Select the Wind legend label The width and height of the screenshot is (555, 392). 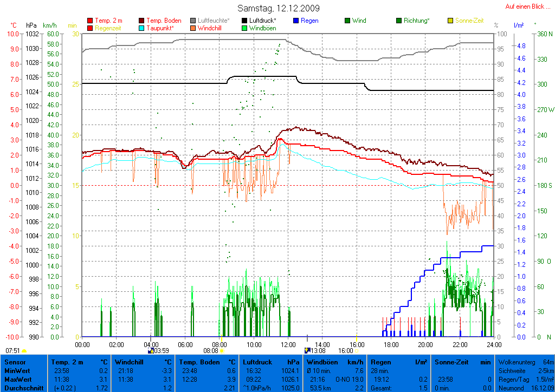[359, 21]
